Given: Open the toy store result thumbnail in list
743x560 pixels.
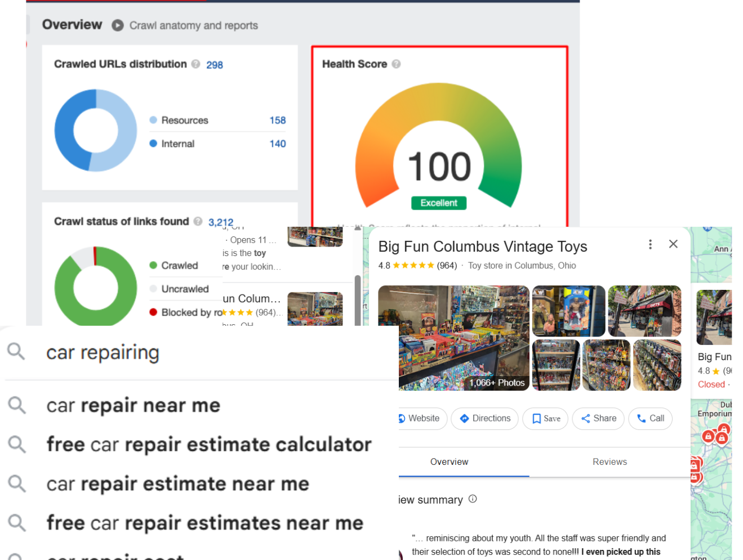Looking at the screenshot, I should coord(315,309).
